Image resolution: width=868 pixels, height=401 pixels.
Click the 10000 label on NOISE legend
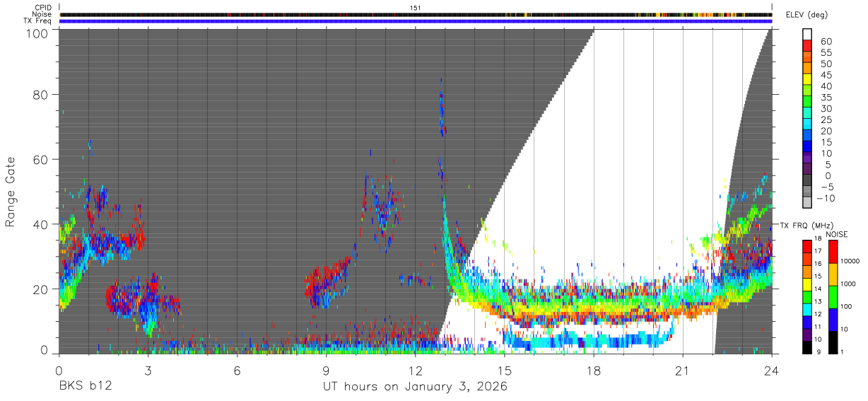[x=851, y=261]
